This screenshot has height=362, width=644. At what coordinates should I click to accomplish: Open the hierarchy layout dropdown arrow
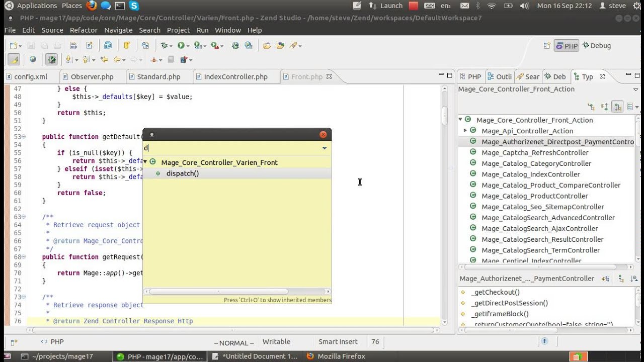[x=637, y=107]
